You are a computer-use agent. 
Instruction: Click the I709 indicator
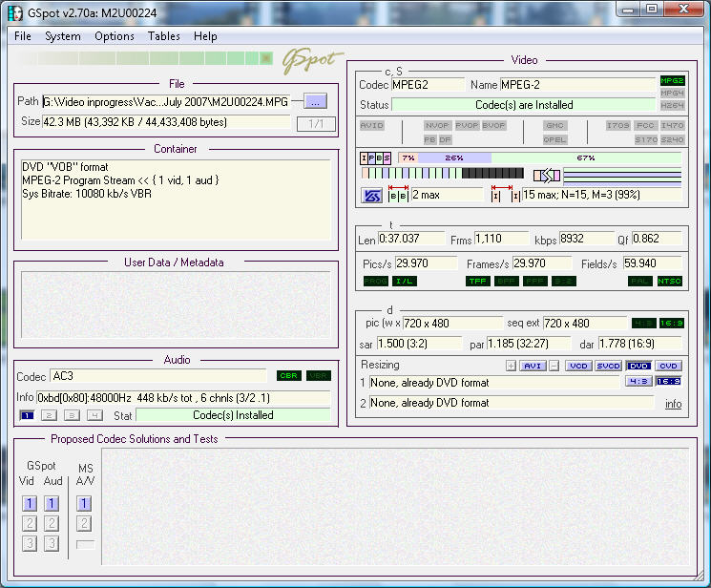pyautogui.click(x=618, y=125)
